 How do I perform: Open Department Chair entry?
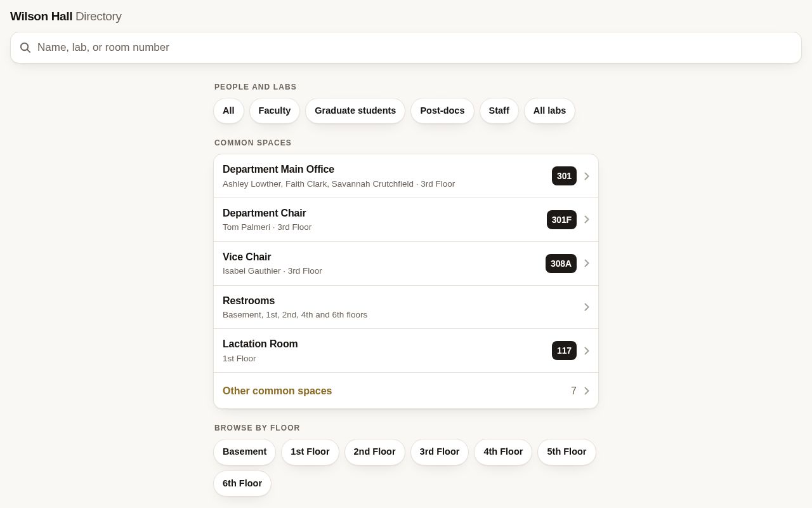coord(406,220)
